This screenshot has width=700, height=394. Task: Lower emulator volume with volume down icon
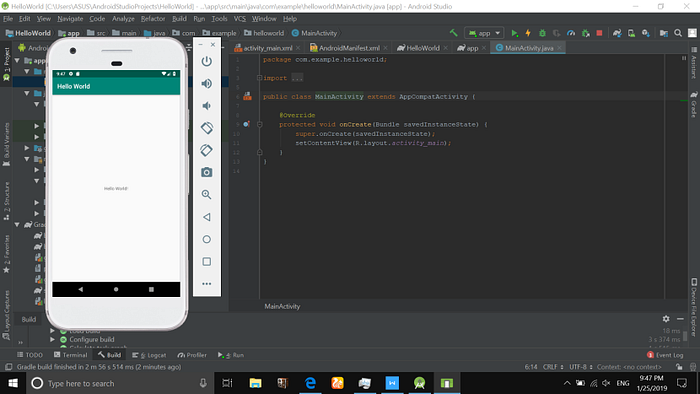point(206,106)
